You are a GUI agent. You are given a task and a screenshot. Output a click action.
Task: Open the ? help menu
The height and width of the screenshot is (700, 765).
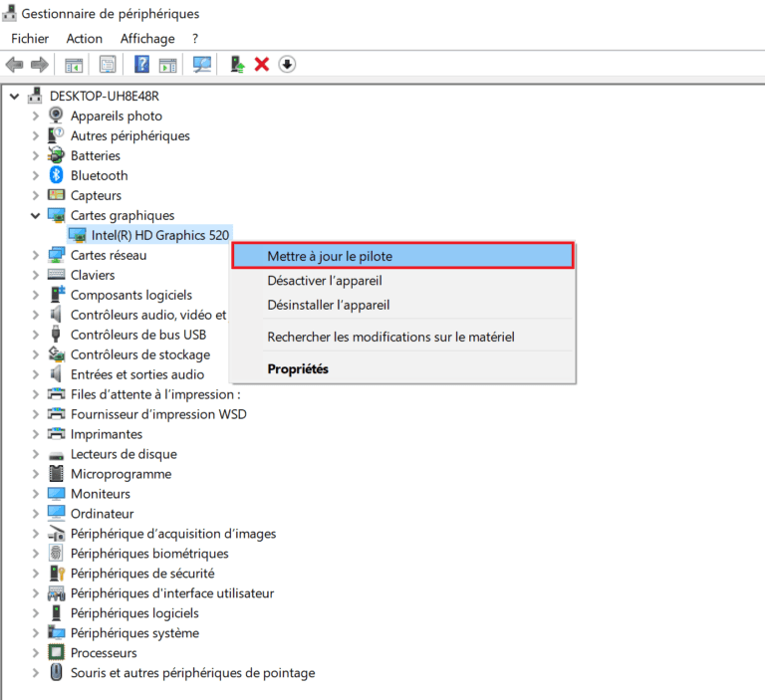[x=195, y=39]
